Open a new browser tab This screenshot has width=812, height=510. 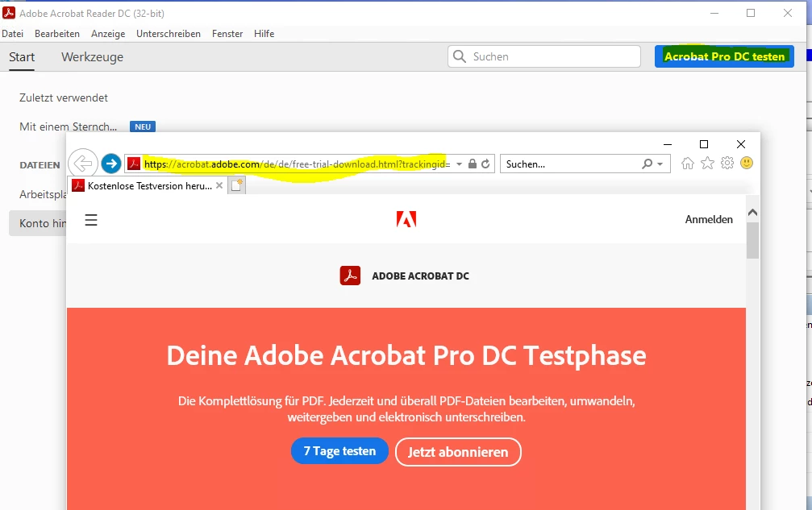[x=236, y=185]
